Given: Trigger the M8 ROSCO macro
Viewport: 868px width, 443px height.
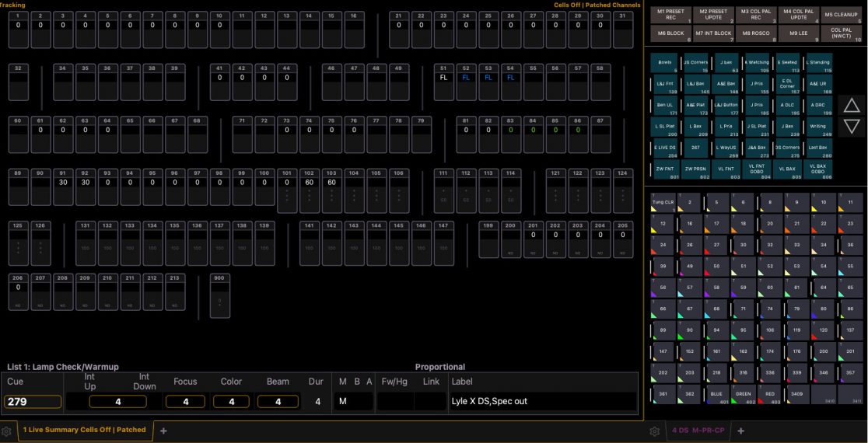Looking at the screenshot, I should pyautogui.click(x=755, y=34).
